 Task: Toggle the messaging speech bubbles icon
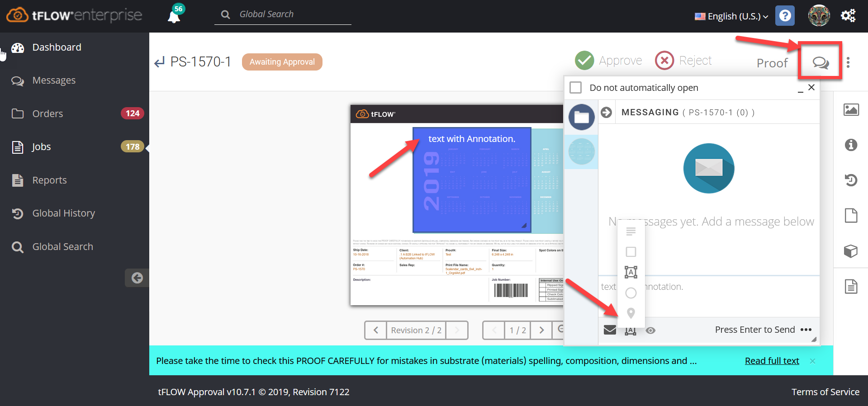(821, 62)
